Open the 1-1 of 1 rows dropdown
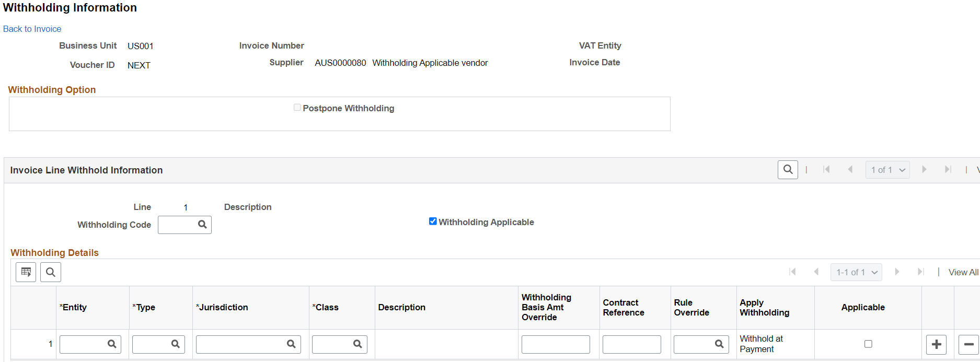 [x=856, y=272]
